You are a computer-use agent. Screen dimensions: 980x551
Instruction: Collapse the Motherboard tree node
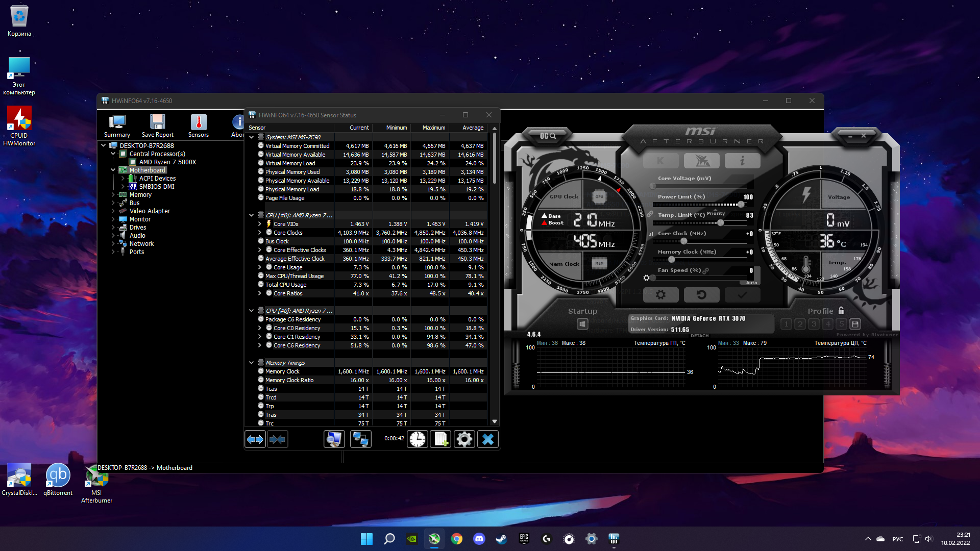[x=113, y=170]
